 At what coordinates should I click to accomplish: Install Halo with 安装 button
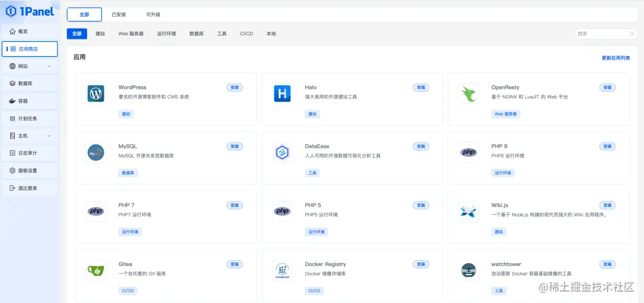(421, 88)
